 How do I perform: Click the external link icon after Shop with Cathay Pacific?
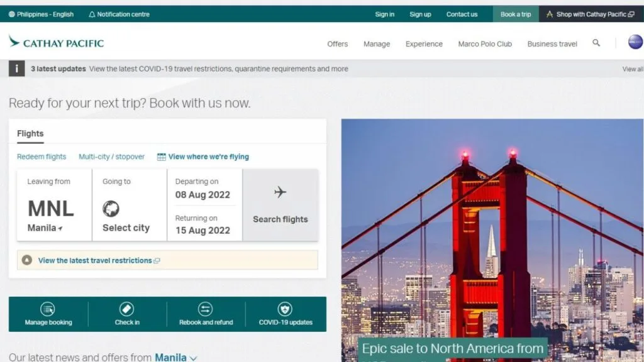631,14
